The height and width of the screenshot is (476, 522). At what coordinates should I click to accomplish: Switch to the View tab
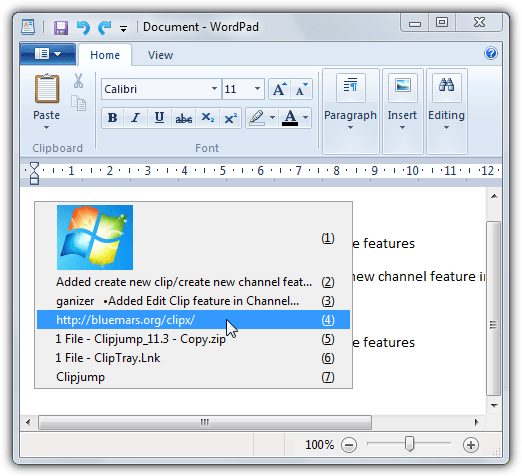160,55
